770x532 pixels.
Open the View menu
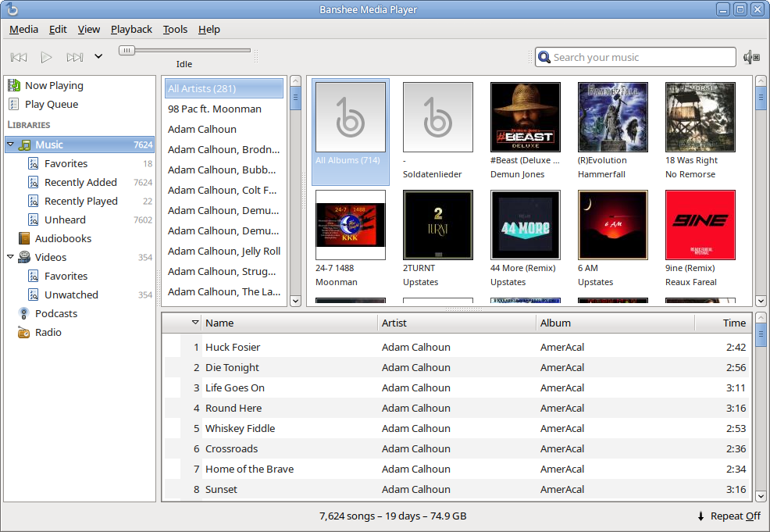(x=89, y=30)
